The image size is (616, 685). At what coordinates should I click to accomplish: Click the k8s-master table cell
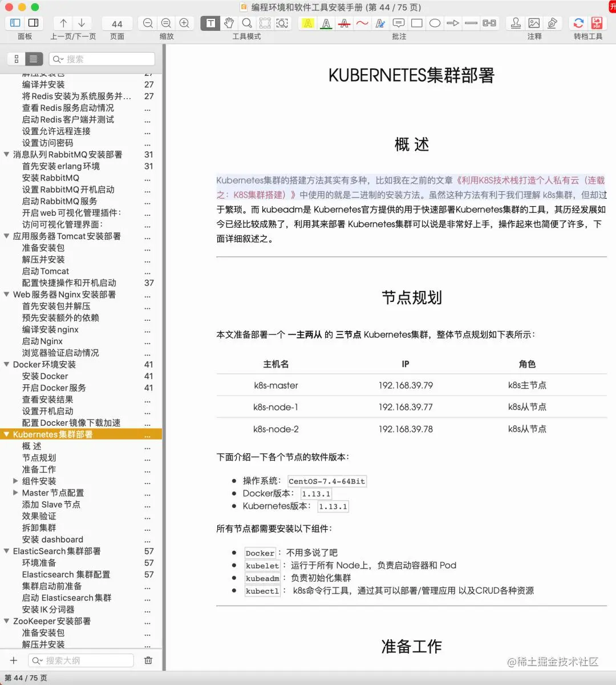click(x=276, y=385)
